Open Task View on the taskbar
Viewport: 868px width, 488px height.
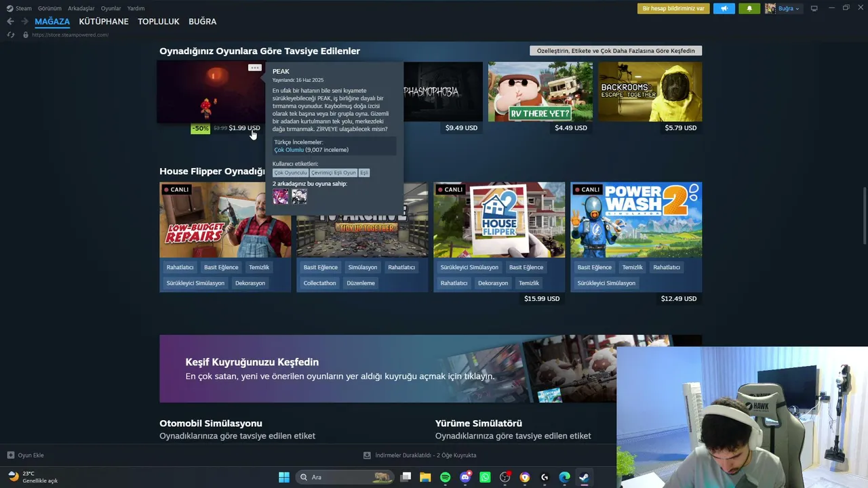tap(406, 477)
